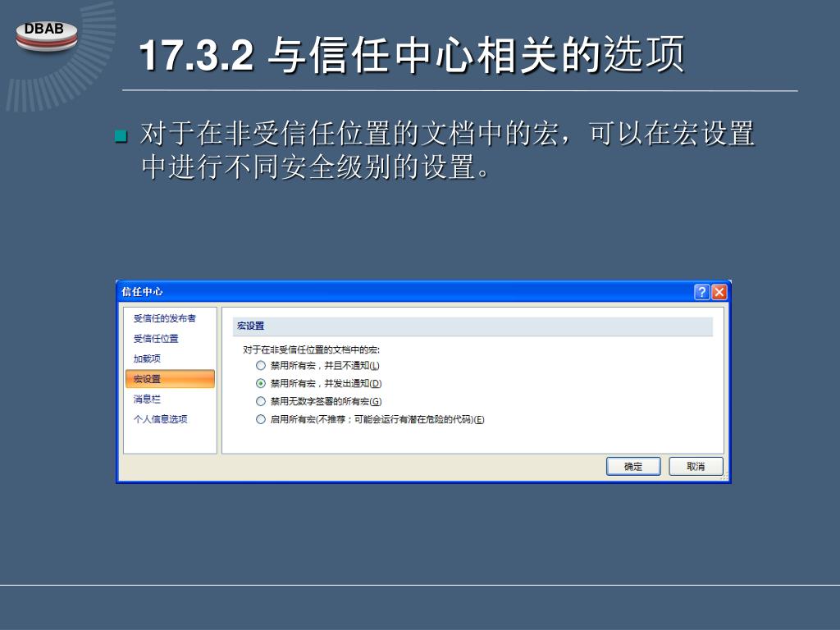Click the dialog resize grip corner
This screenshot has width=840, height=630.
pos(724,477)
